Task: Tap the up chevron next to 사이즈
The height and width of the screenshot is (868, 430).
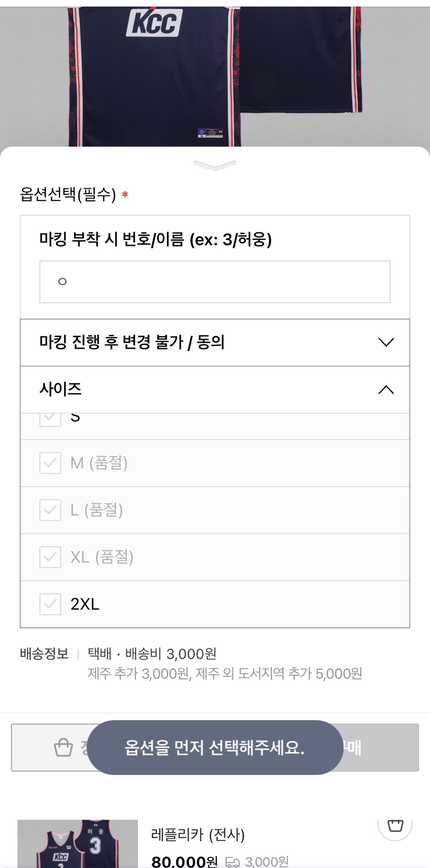Action: coord(386,389)
